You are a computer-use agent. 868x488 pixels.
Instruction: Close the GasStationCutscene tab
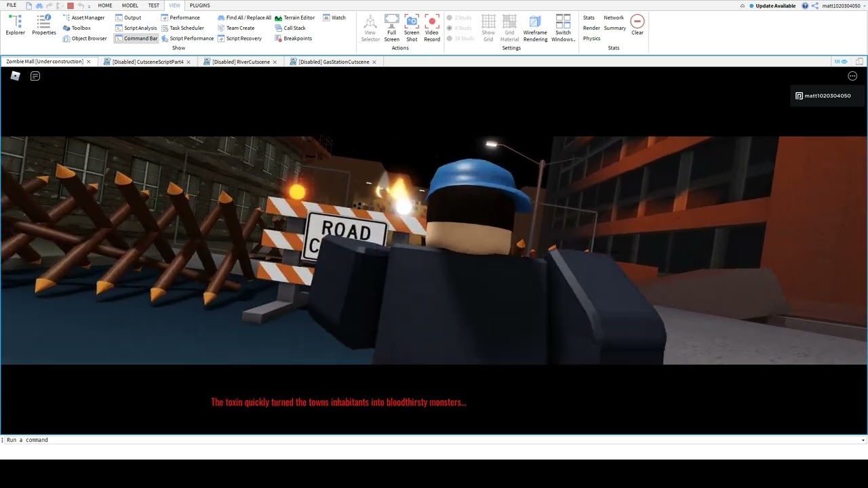pos(374,62)
